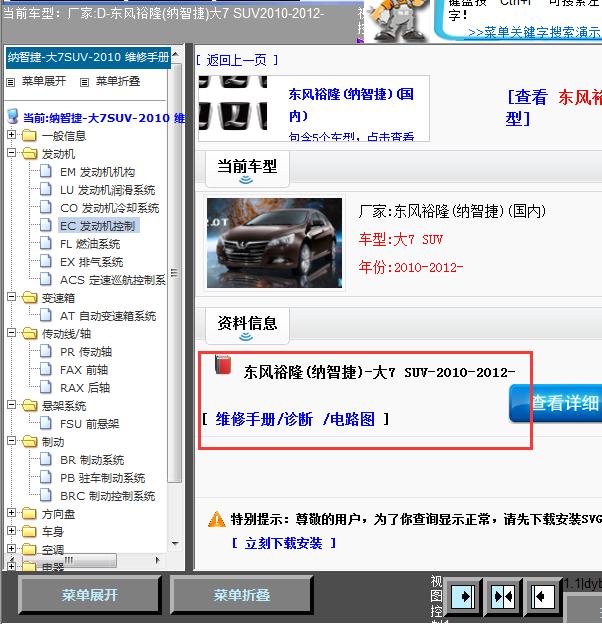The image size is (602, 624).
Task: Open the 菜单关键字搜索演示 link
Action: (x=534, y=32)
